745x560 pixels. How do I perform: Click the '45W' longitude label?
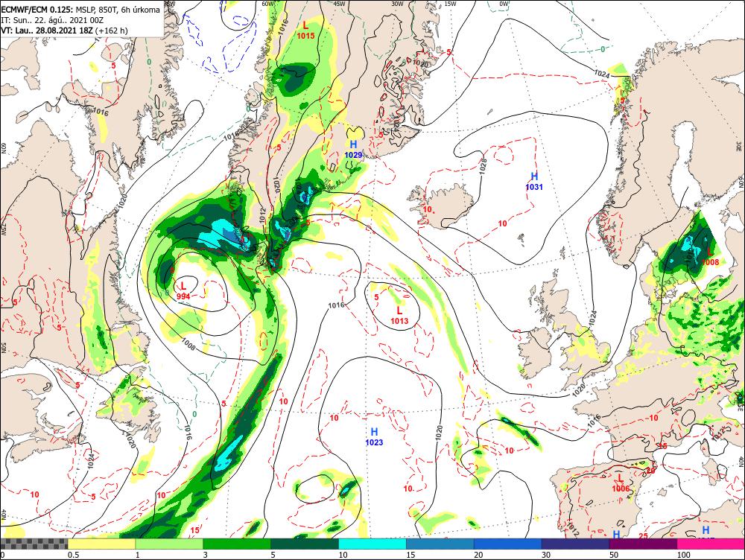(x=339, y=4)
